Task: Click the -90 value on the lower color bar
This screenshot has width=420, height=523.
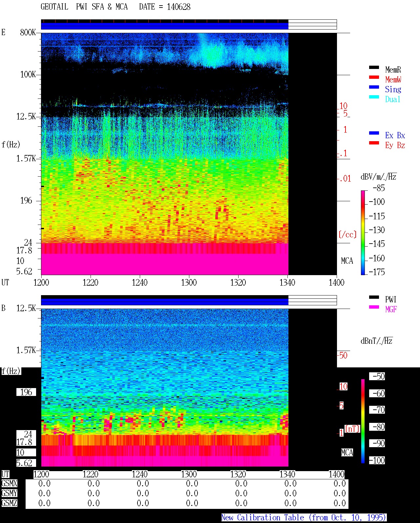Action: (x=377, y=443)
